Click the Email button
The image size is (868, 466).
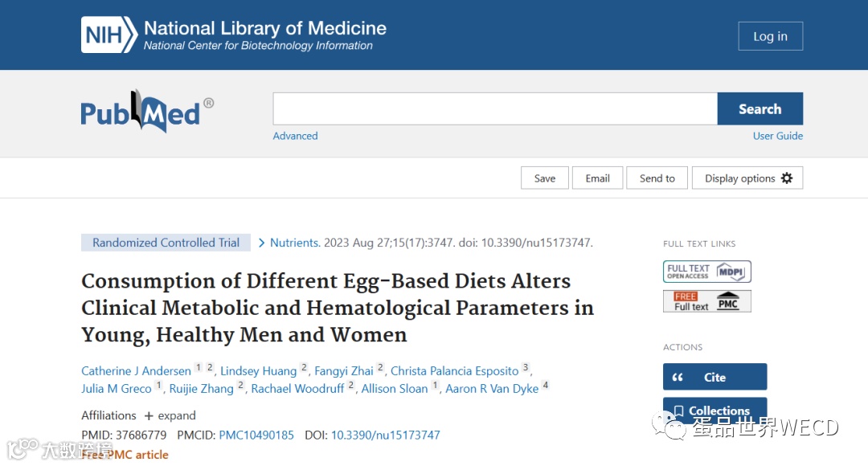(x=597, y=178)
